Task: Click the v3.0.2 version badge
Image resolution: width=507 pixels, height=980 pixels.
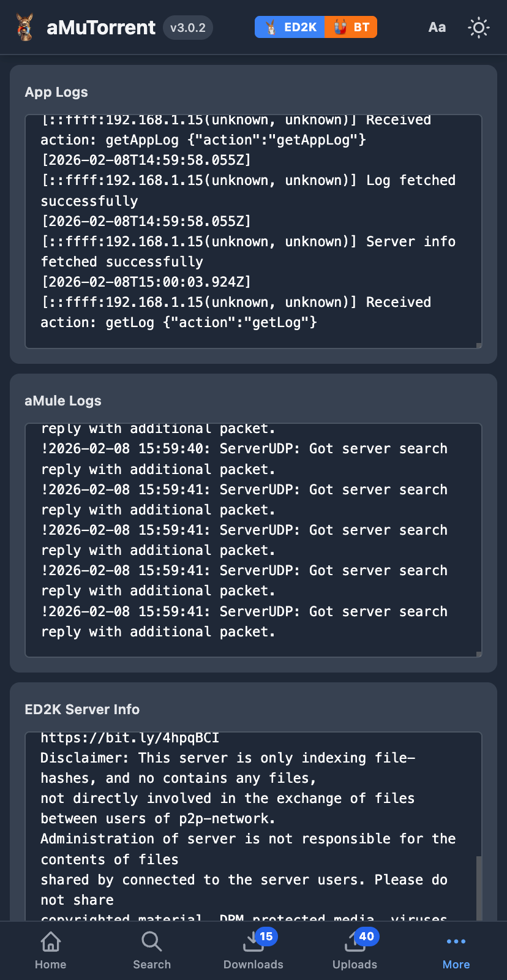Action: point(188,28)
